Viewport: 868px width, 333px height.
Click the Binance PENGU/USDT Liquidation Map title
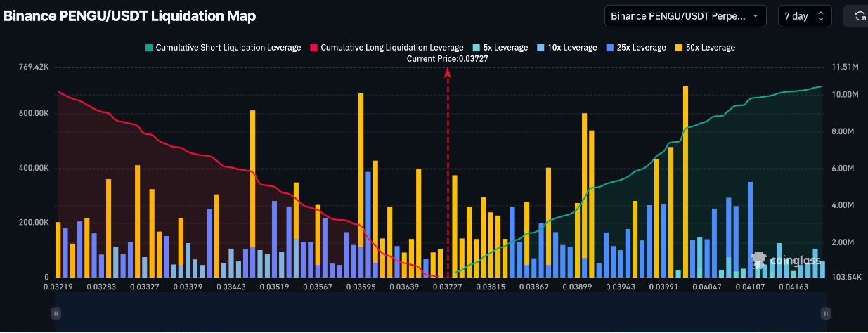tap(130, 15)
